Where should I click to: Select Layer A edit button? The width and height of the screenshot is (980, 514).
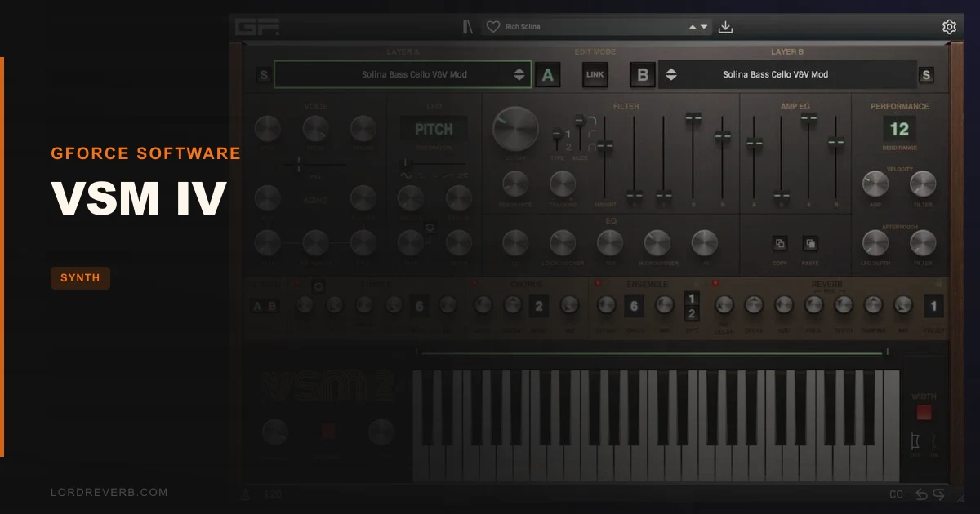(x=547, y=75)
